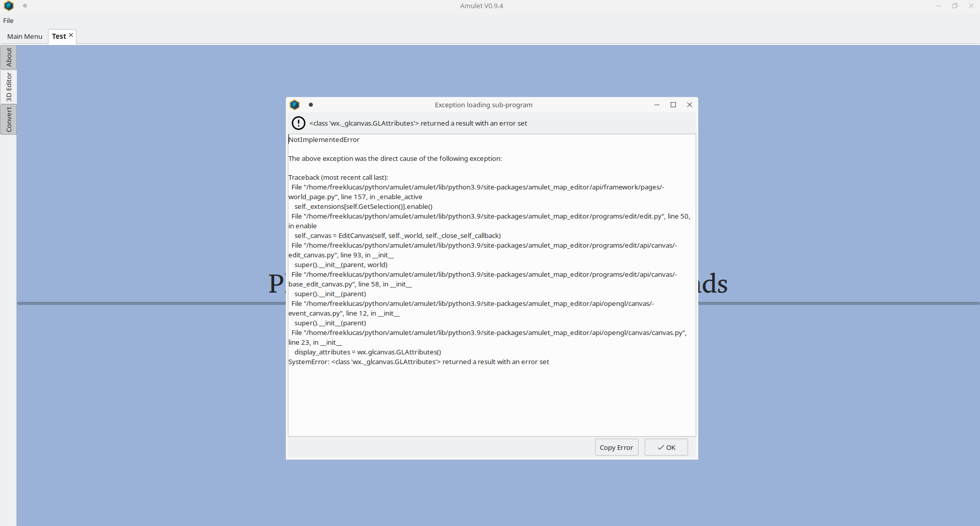Open the Convert side tab

9,119
